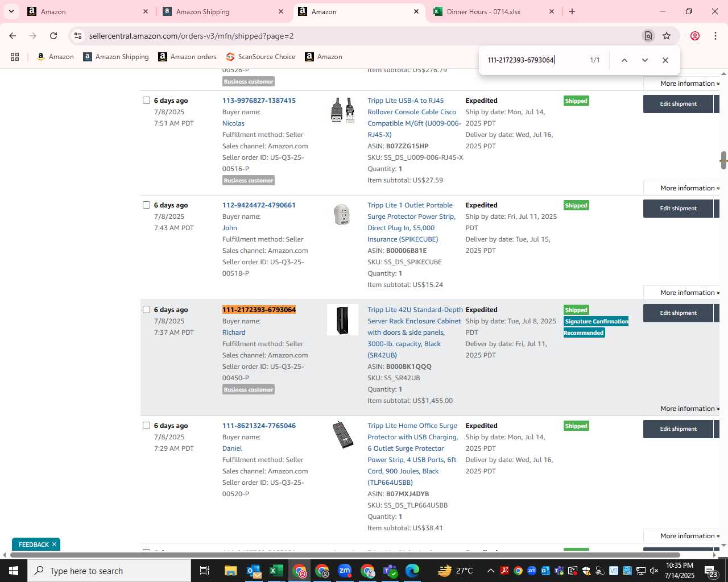This screenshot has width=728, height=582.
Task: Open buyer Richard's profile link
Action: [x=234, y=332]
